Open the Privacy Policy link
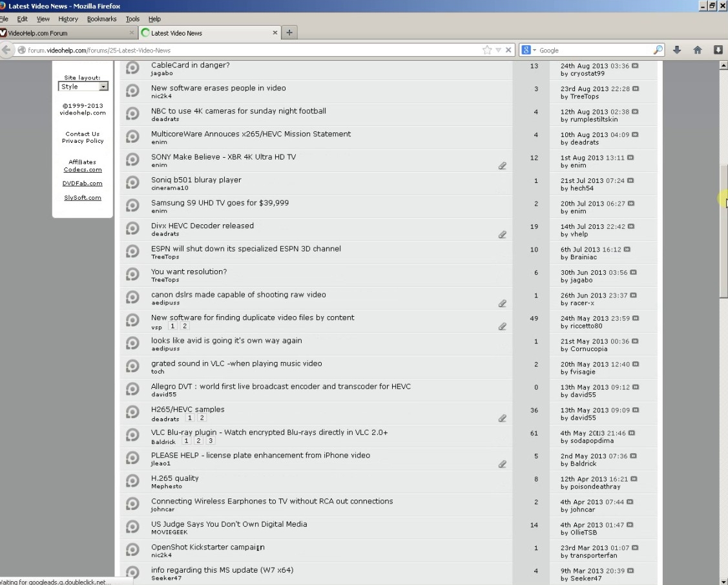The width and height of the screenshot is (728, 585). 83,141
